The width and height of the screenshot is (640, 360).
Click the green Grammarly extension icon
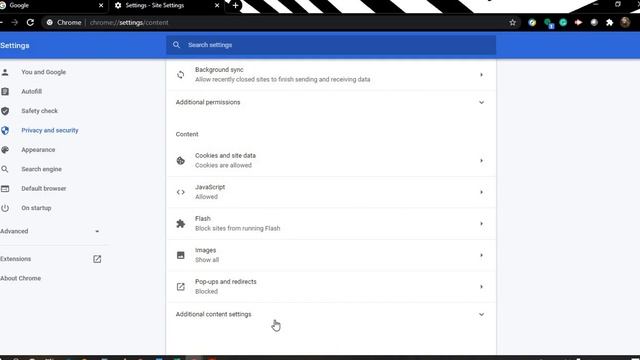(563, 22)
